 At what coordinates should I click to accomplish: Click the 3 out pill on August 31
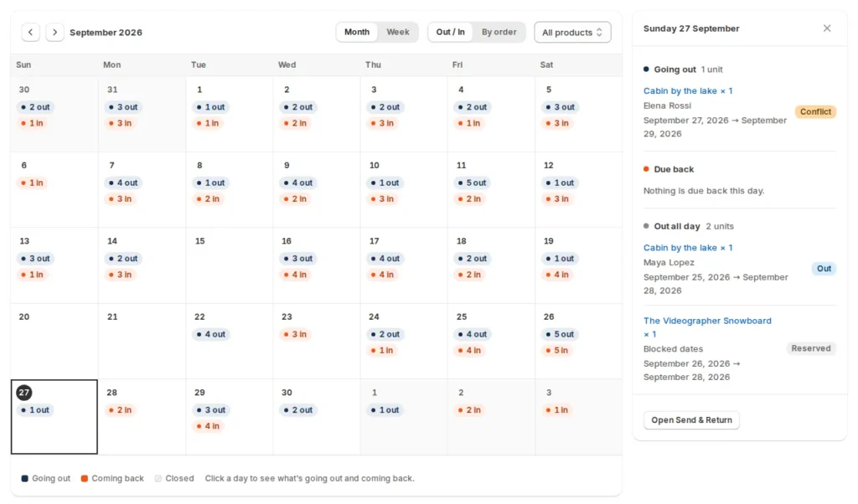(124, 107)
